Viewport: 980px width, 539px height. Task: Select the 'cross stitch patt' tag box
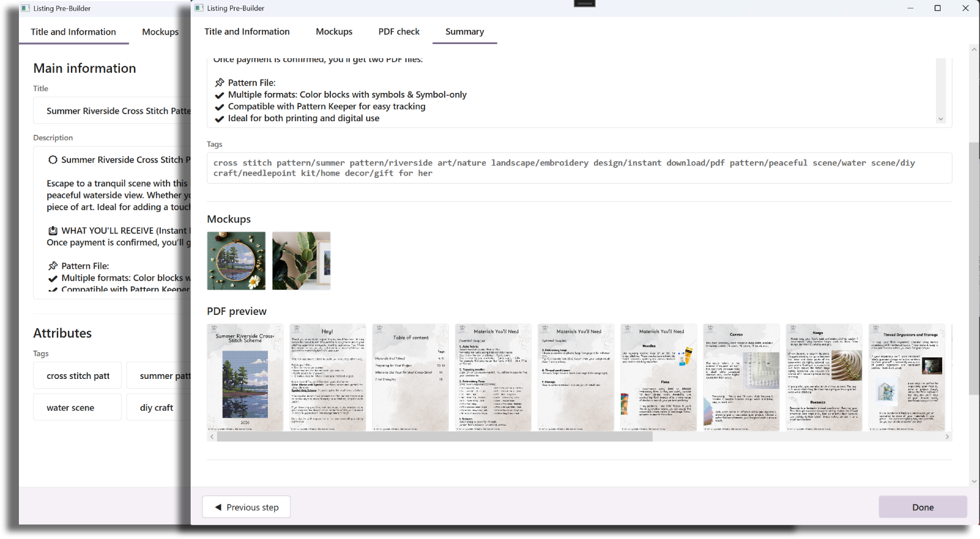[x=78, y=376]
